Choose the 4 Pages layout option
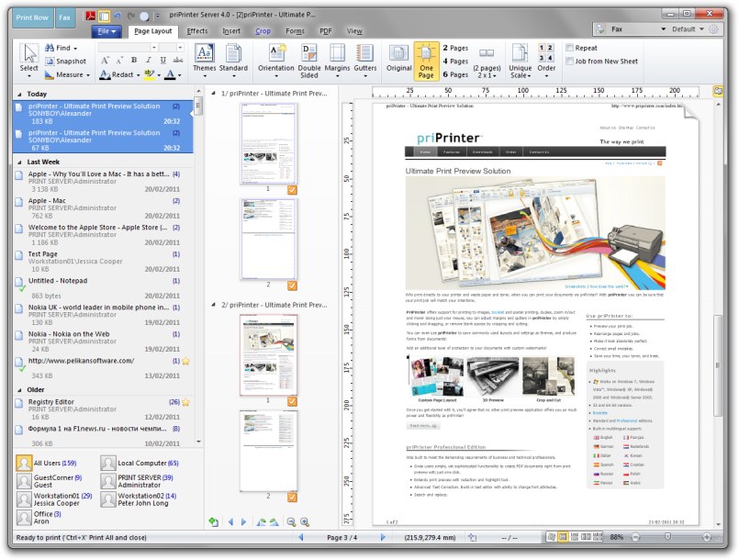 coord(455,62)
